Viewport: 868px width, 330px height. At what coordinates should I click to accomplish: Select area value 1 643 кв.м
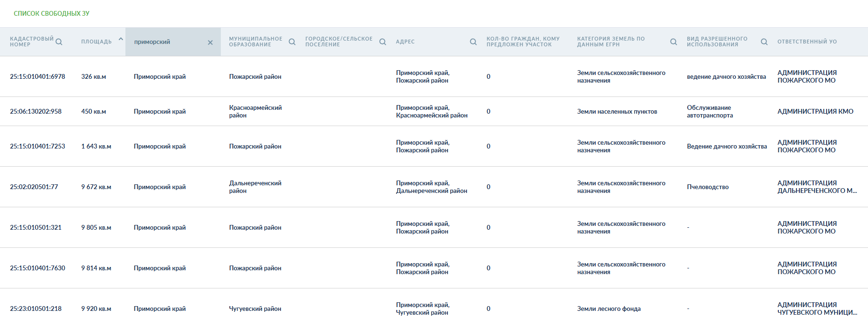(96, 146)
